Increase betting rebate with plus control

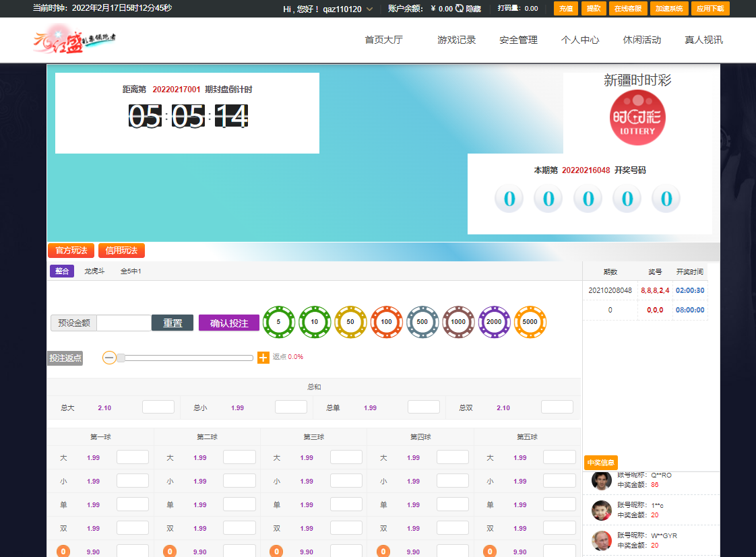pos(263,358)
